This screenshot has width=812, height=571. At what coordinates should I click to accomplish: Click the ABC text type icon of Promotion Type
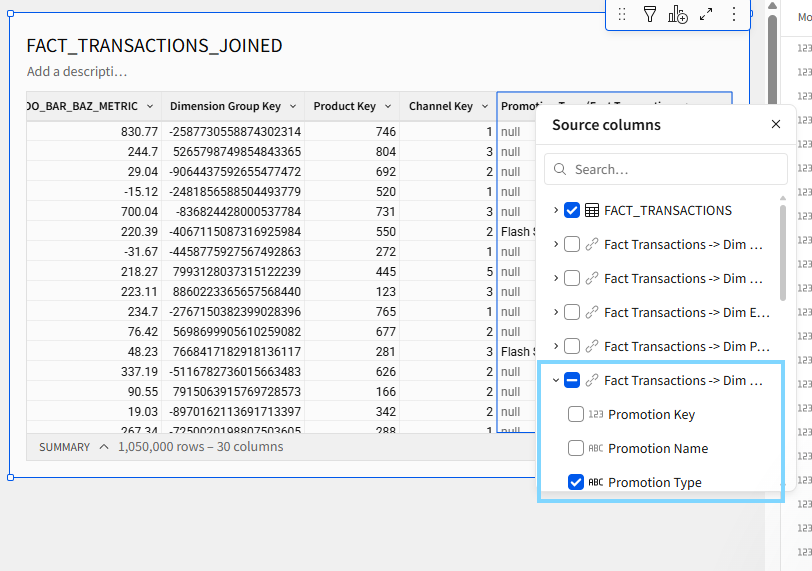(x=596, y=482)
